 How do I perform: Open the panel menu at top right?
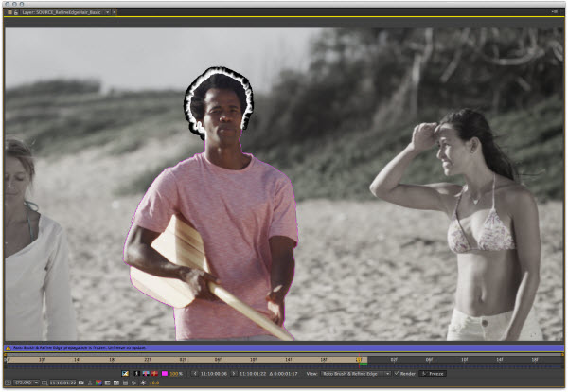(554, 12)
